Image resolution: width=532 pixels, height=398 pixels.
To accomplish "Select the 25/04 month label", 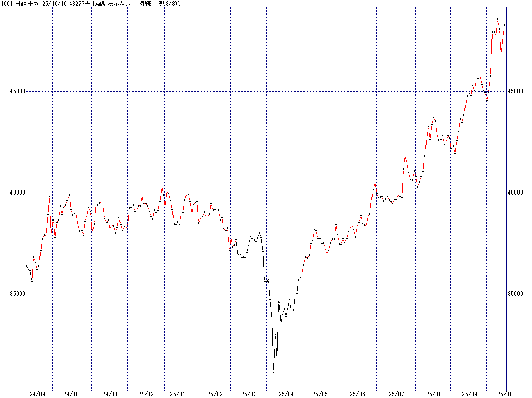I will 285,394.
